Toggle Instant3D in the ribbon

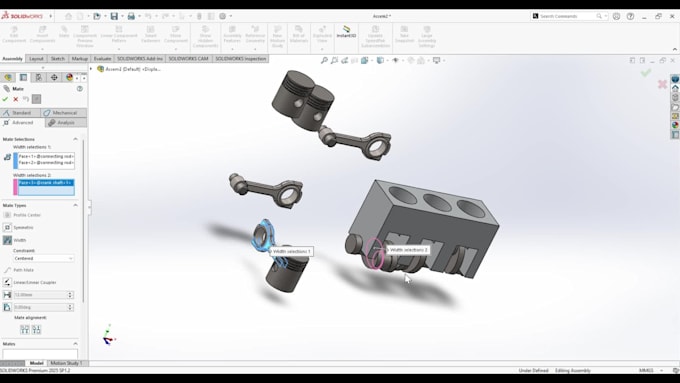coord(346,32)
